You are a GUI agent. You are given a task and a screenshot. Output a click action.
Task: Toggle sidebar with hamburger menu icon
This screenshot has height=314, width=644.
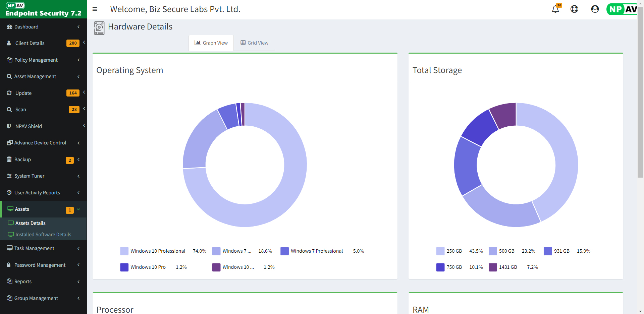pyautogui.click(x=95, y=9)
